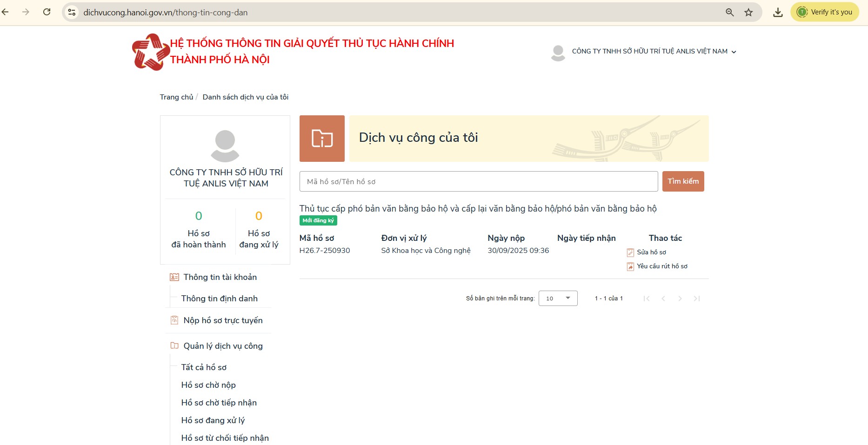Viewport: 868px width, 445px height.
Task: Open 'Hồ sơ đang xử lý' sidebar item
Action: coord(213,420)
